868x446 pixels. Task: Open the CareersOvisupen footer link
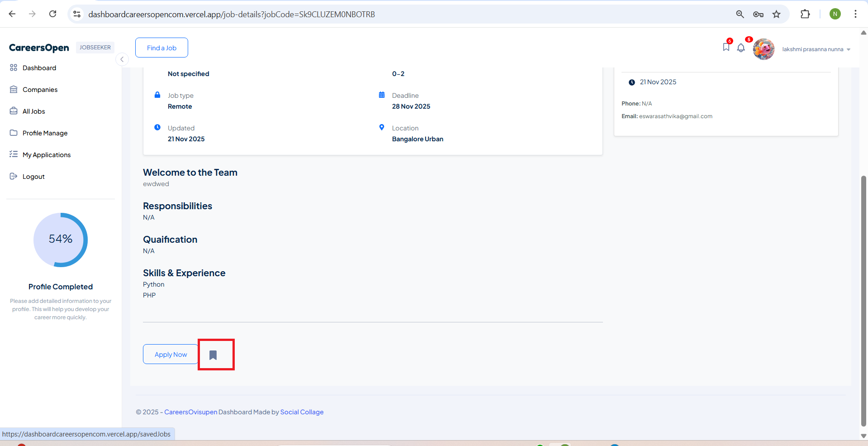[x=190, y=412]
